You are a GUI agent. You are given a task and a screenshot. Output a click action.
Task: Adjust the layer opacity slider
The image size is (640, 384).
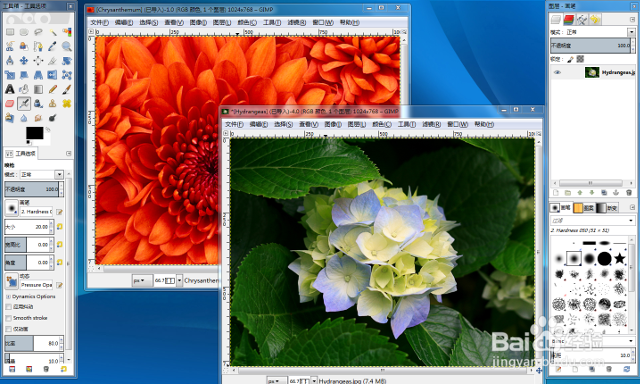pos(592,45)
